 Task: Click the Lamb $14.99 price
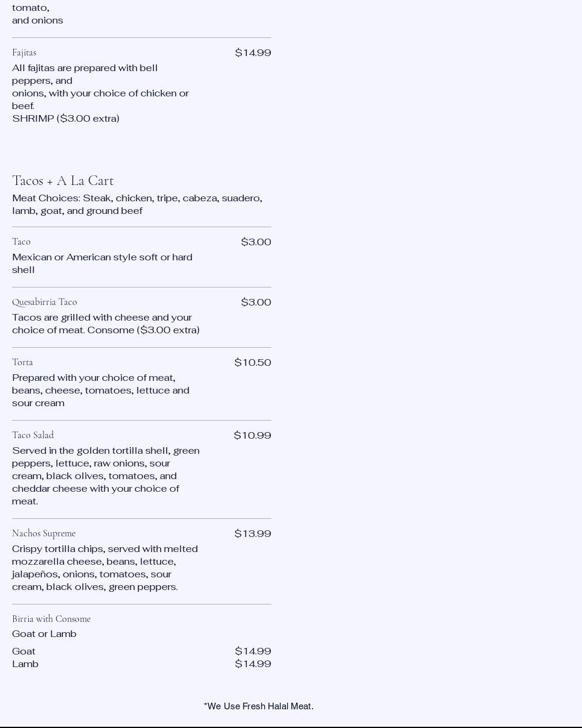(253, 664)
